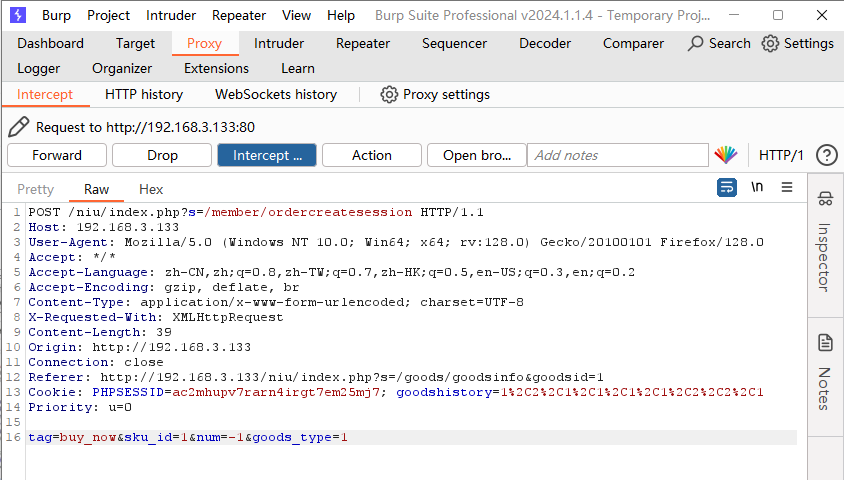
Task: Switch to the Repeater tool tab
Action: pyautogui.click(x=363, y=43)
